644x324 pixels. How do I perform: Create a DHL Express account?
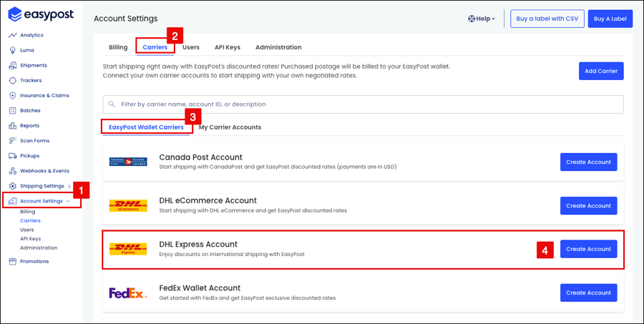click(x=589, y=250)
